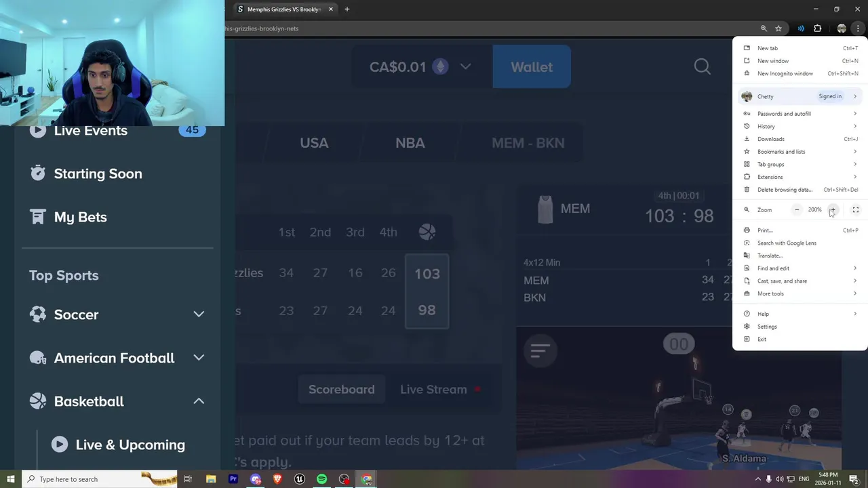Switch to the Scoreboard tab
Screen dimensions: 868x488
[341, 389]
